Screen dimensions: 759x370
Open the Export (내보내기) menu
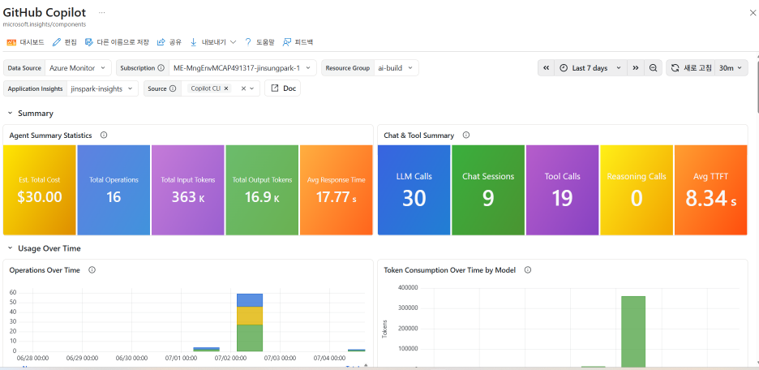(213, 42)
